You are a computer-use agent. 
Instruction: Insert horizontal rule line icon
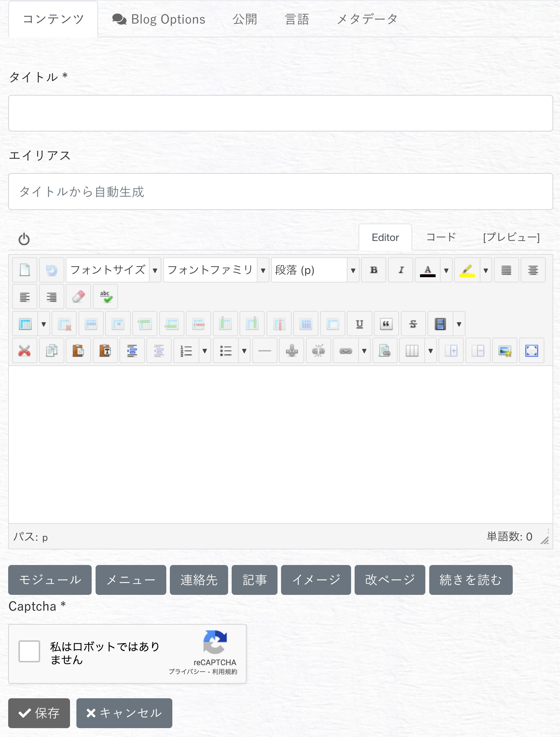(x=265, y=351)
